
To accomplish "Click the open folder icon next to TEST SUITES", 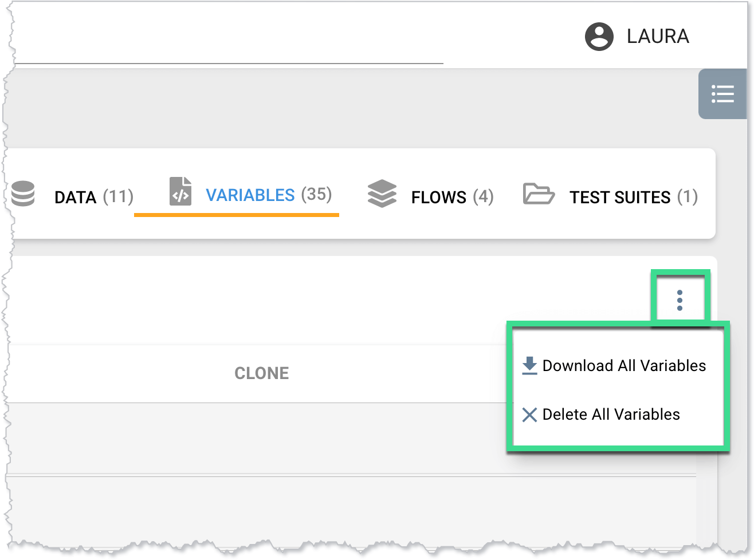I will tap(537, 195).
